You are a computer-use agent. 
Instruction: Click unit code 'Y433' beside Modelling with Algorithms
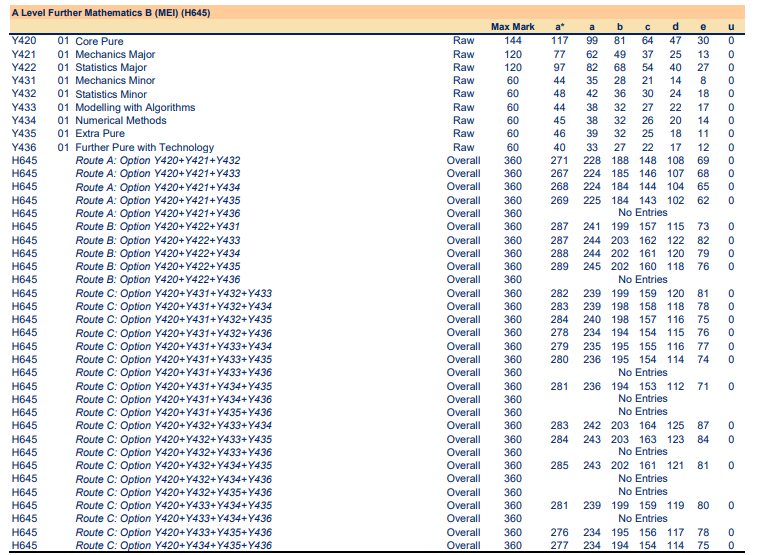point(24,107)
